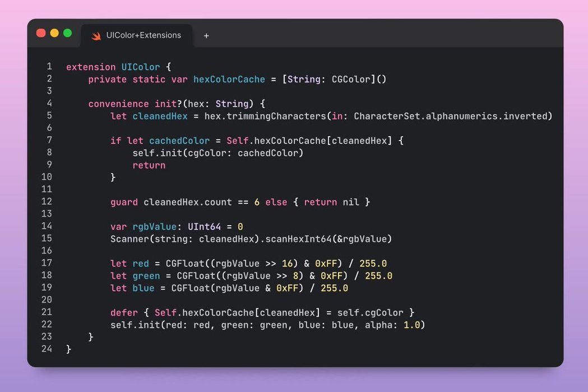
Task: Click 'self.cgColor' on line 21
Action: [371, 313]
